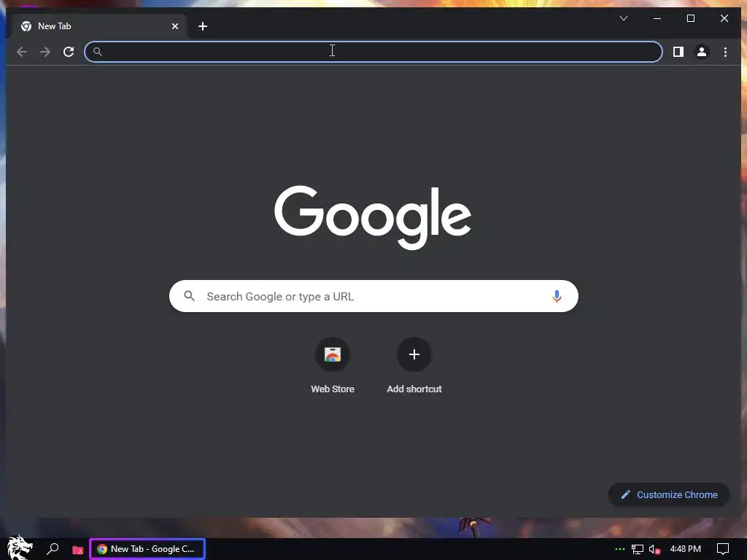Open the red folder taskbar icon
Image resolution: width=747 pixels, height=560 pixels.
(x=77, y=550)
